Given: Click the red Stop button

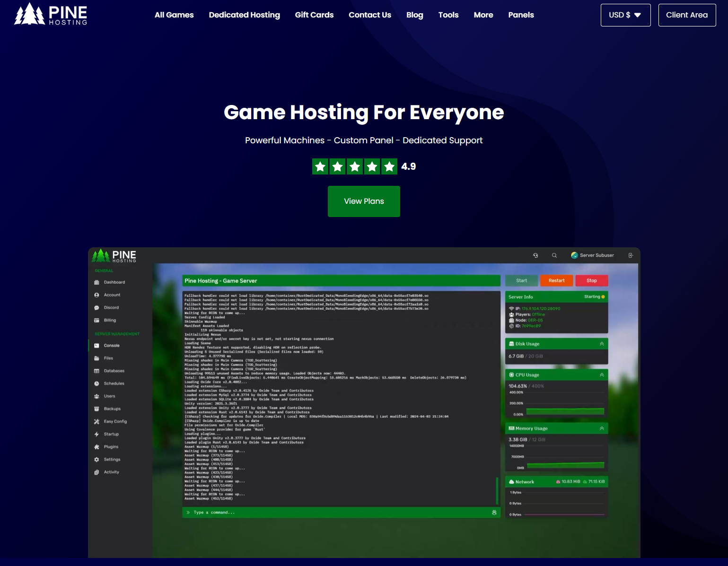Looking at the screenshot, I should coord(592,281).
